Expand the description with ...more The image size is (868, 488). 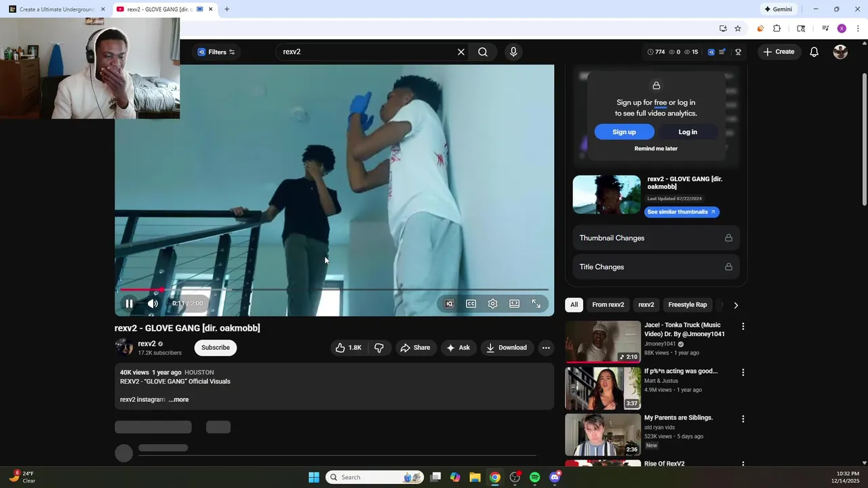coord(178,400)
